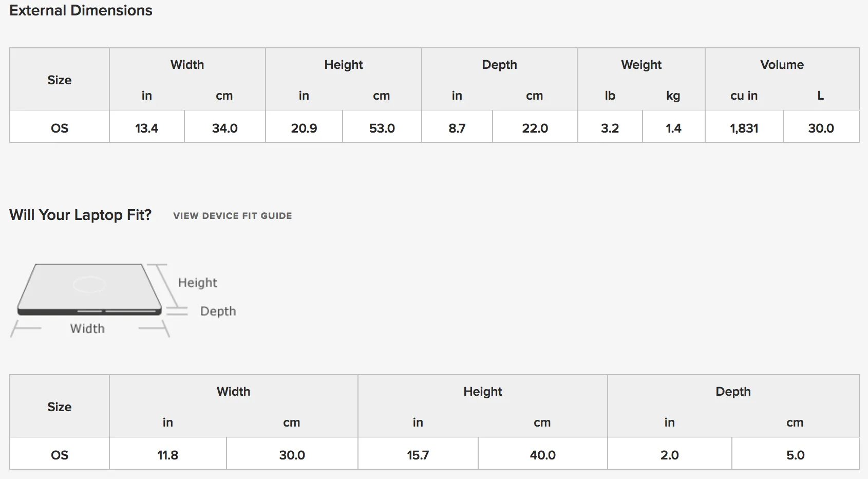Click the Width label under the laptop diagram

click(x=87, y=328)
